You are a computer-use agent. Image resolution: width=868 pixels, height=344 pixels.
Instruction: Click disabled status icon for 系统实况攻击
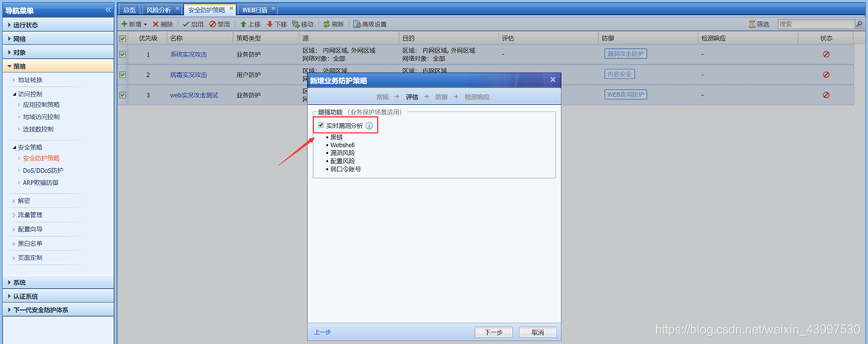(x=826, y=54)
